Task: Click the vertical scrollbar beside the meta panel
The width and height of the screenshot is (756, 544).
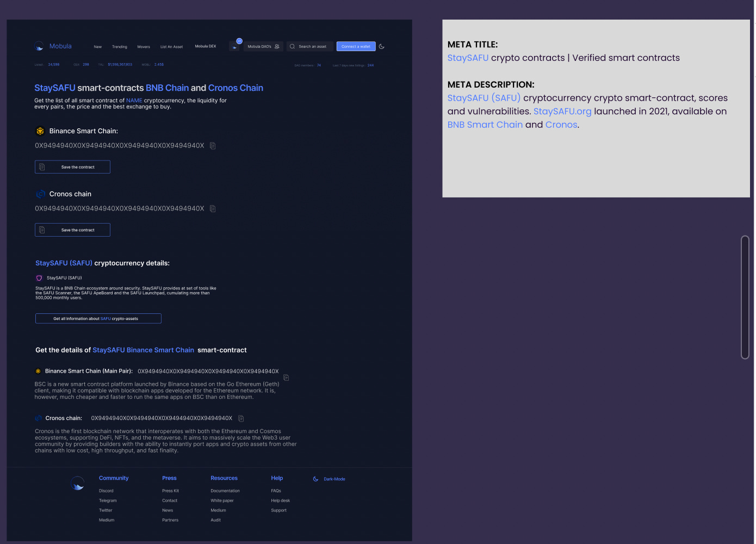Action: point(745,297)
